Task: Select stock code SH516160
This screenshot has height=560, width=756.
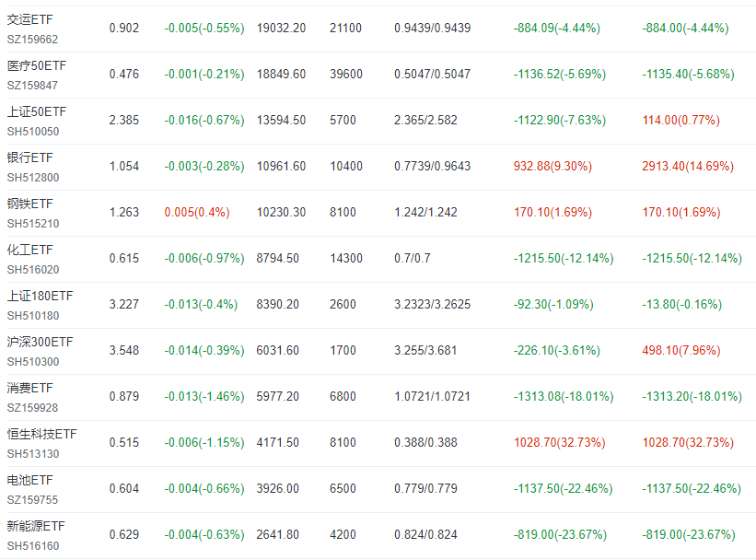Action: tap(33, 546)
